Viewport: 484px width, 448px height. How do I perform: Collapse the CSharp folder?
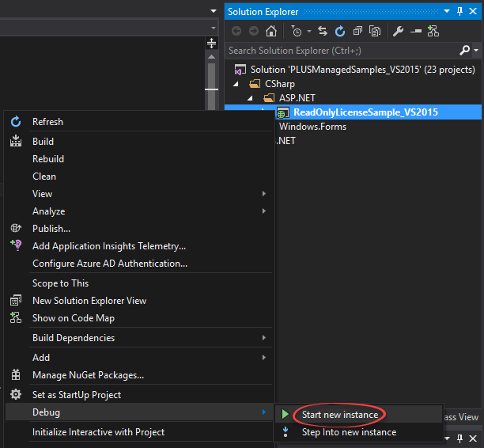(x=236, y=84)
